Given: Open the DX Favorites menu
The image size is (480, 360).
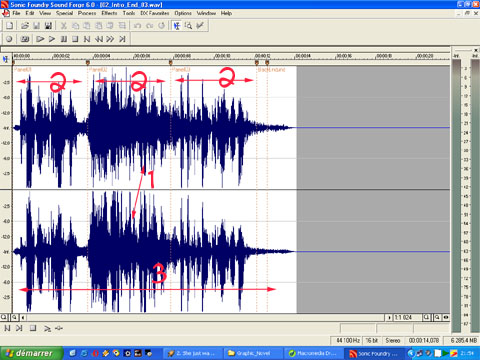Looking at the screenshot, I should (x=155, y=13).
